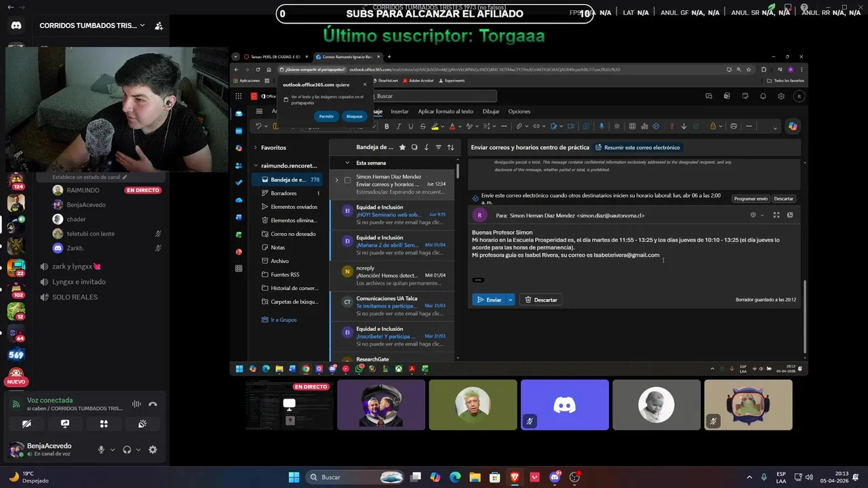Disconnect from Discord voice channel

[x=153, y=405]
